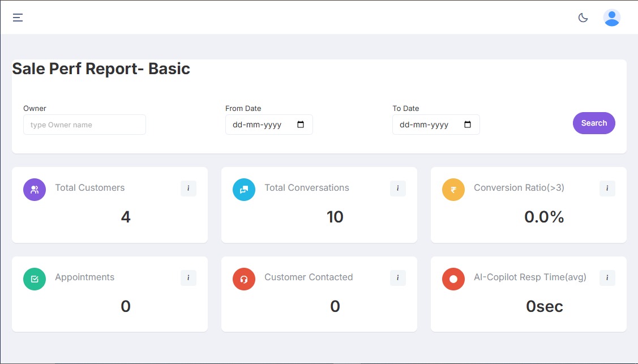Click the From Date text field
Image resolution: width=638 pixels, height=364 pixels.
coord(258,125)
